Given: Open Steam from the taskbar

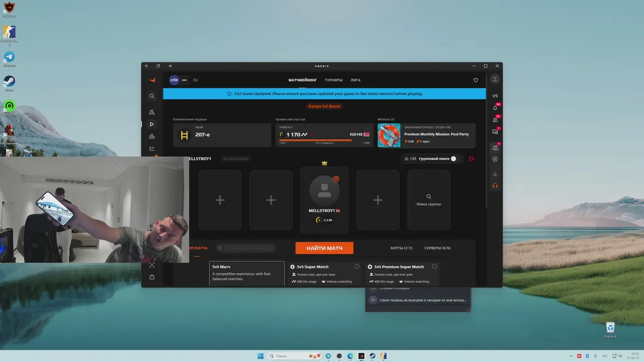Looking at the screenshot, I should tap(372, 356).
